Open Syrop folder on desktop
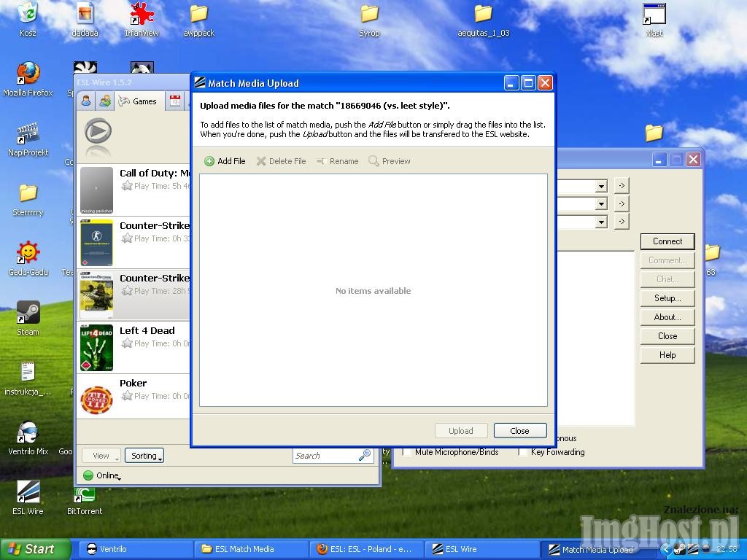The width and height of the screenshot is (747, 560). [370, 20]
